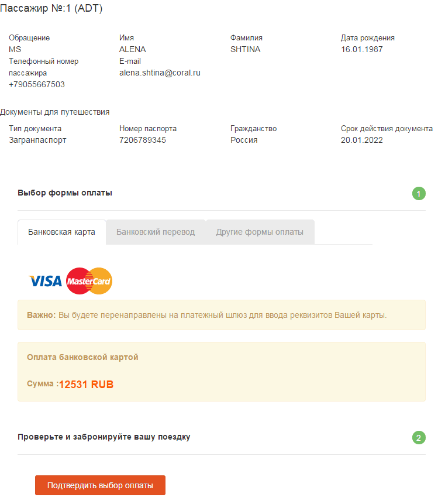Click the document expiry date 20.01.2022
The height and width of the screenshot is (504, 438).
(362, 140)
